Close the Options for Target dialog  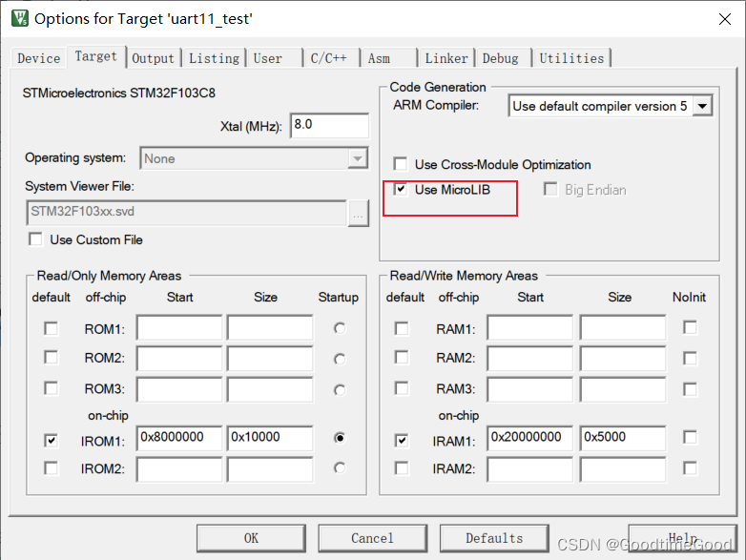(x=725, y=19)
